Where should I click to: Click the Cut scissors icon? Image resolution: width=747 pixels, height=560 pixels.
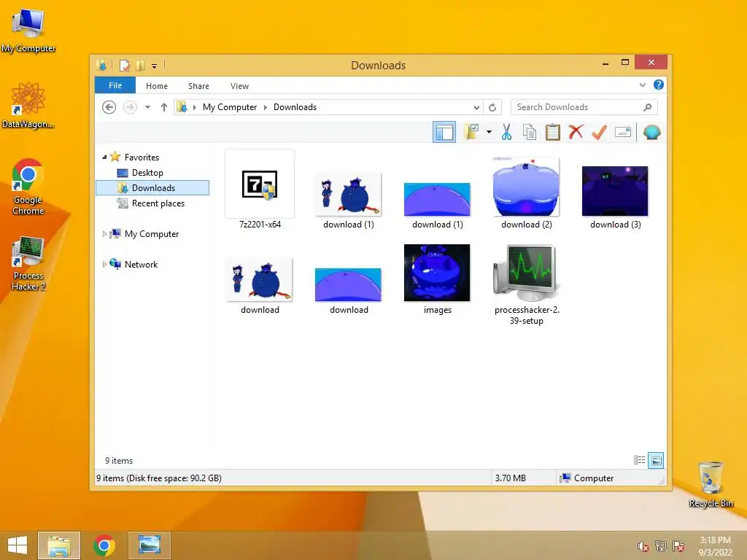click(506, 132)
